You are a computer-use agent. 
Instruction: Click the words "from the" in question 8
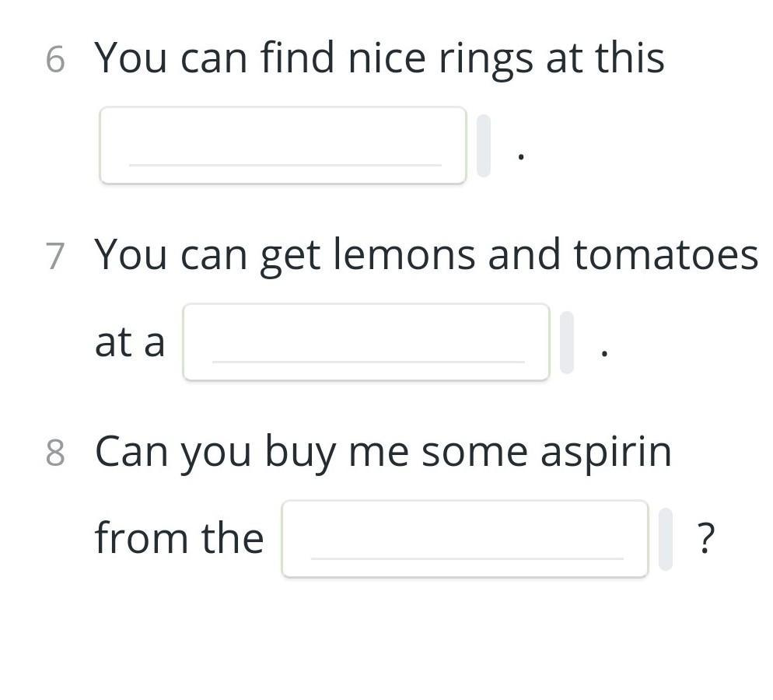click(x=180, y=537)
